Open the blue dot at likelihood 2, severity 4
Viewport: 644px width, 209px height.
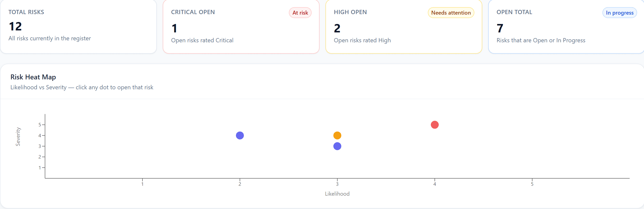point(240,136)
